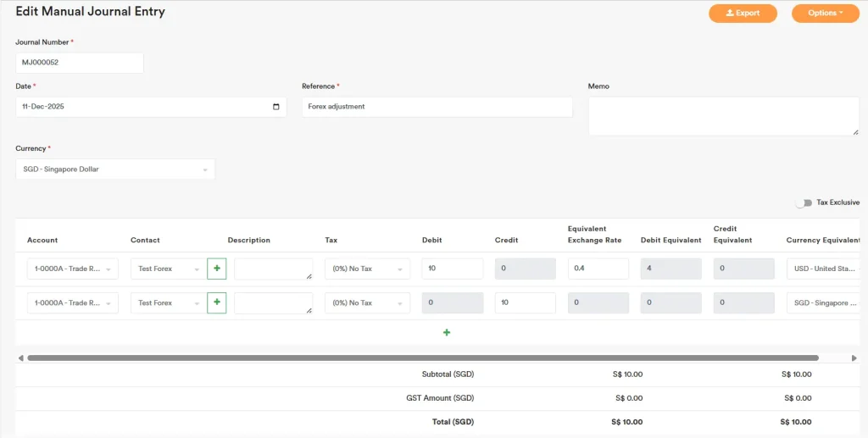Viewport: 868px width, 438px height.
Task: Toggle the Tax Exclusive switch
Action: (803, 202)
